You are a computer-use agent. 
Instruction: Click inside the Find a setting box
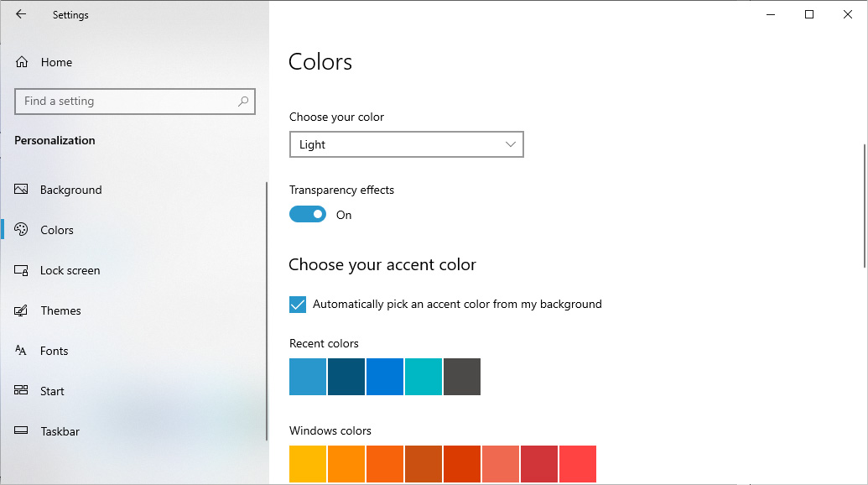[126, 101]
